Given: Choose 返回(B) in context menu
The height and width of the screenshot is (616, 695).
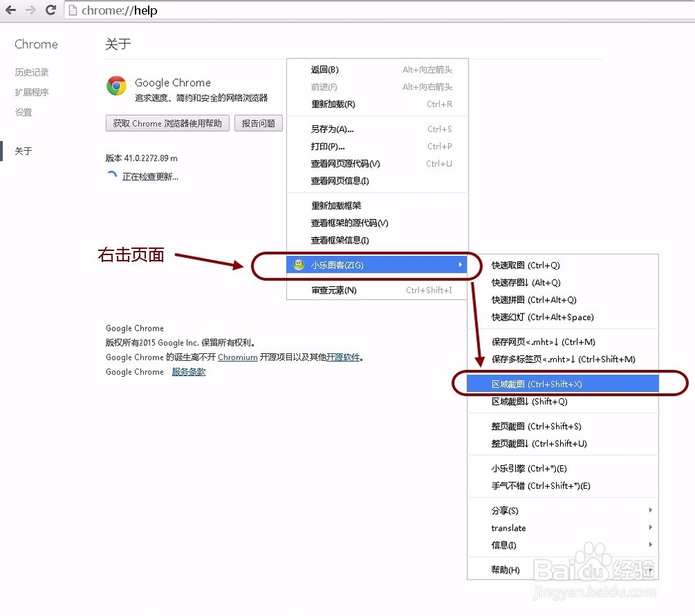Looking at the screenshot, I should [377, 70].
